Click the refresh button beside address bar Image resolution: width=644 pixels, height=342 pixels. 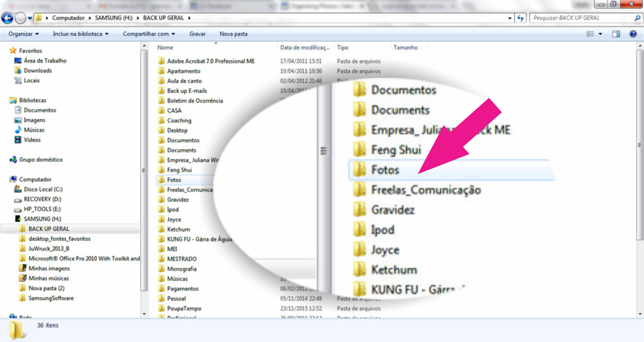pos(520,18)
